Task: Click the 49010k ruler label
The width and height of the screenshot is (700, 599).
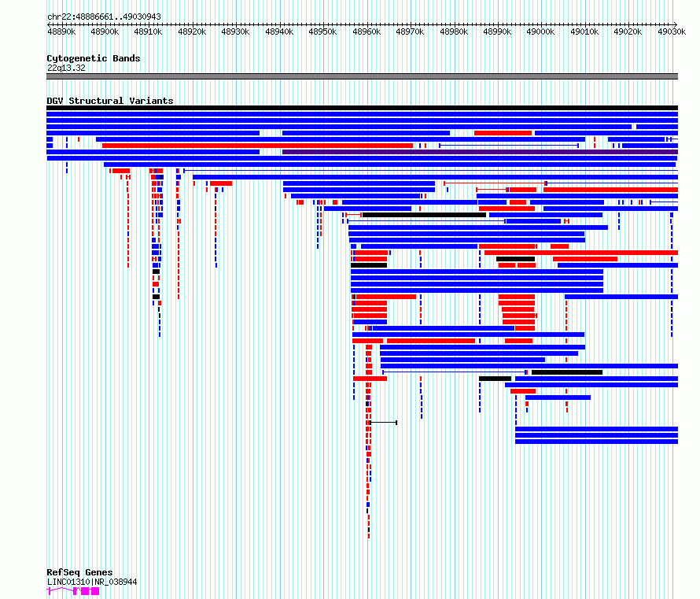Action: pyautogui.click(x=585, y=31)
